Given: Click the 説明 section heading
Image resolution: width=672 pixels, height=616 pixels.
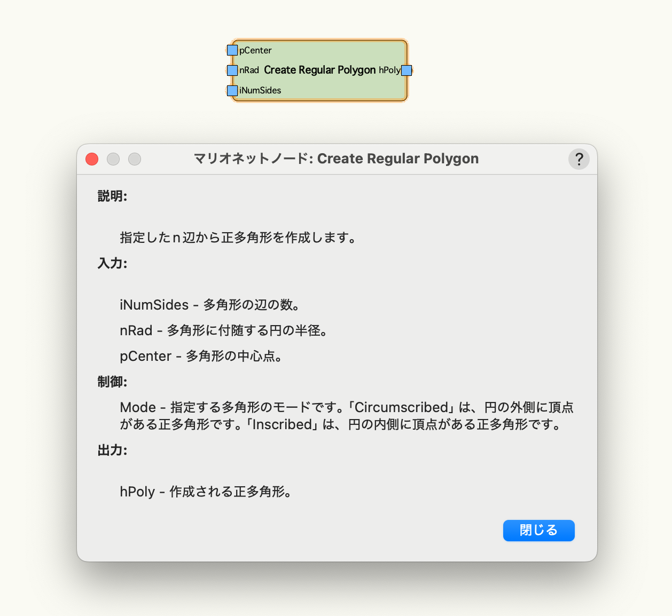Looking at the screenshot, I should (112, 196).
